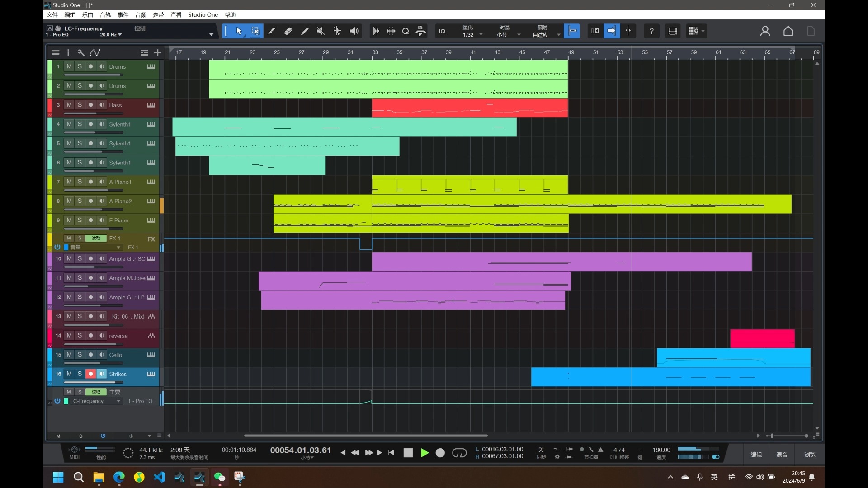868x488 pixels.
Task: Solo the E Piano track
Action: tap(80, 220)
